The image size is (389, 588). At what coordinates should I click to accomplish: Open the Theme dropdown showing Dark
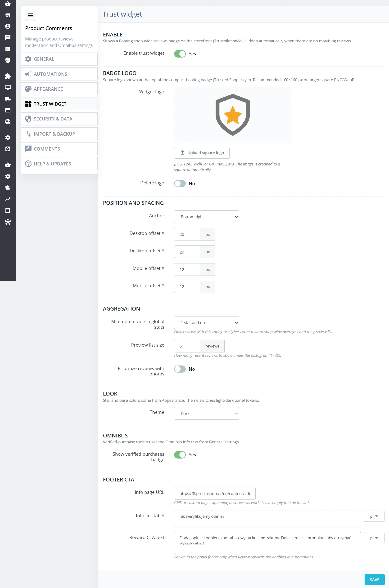[207, 413]
